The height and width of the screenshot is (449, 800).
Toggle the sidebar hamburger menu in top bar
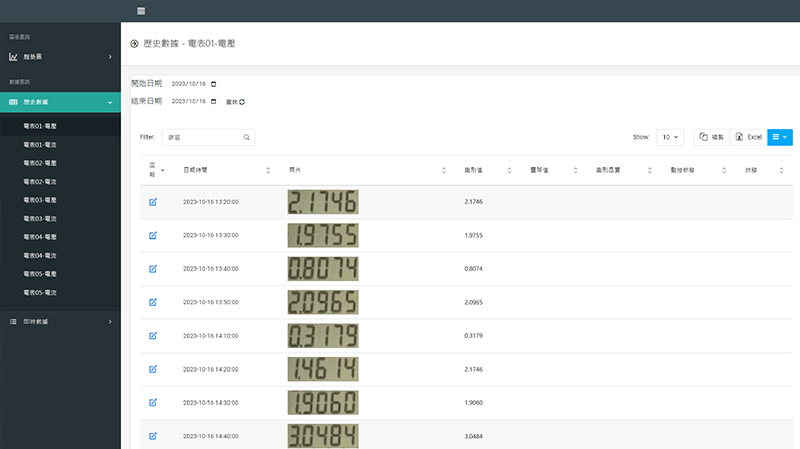pyautogui.click(x=141, y=11)
